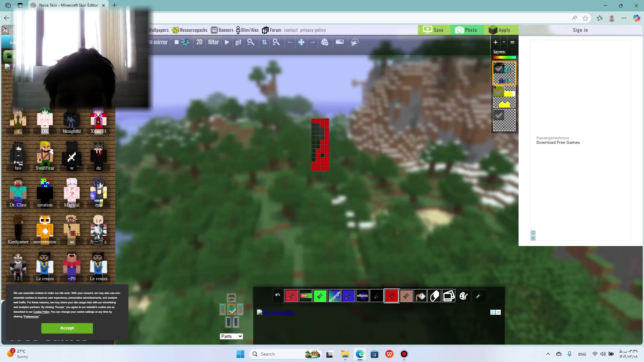Viewport: 644px width, 362px height.
Task: Toggle visibility of the yellow layer
Action: coord(499,91)
